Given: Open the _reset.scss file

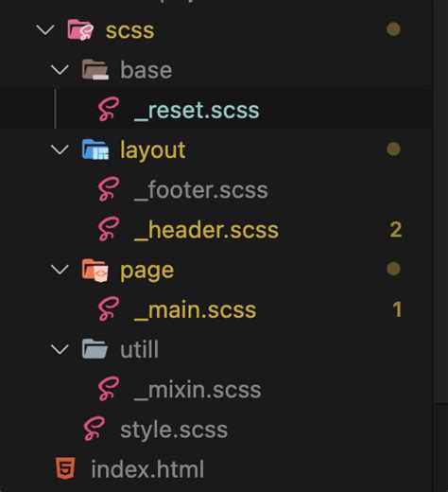Looking at the screenshot, I should [197, 110].
